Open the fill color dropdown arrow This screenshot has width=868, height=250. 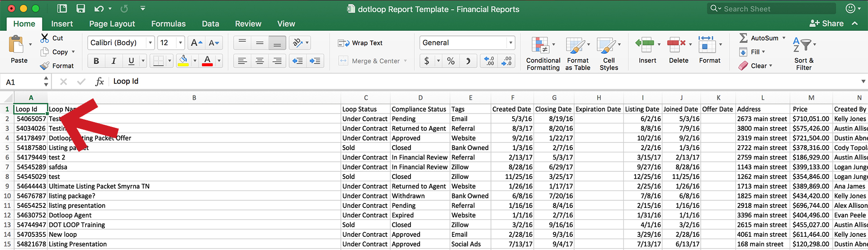[x=195, y=61]
